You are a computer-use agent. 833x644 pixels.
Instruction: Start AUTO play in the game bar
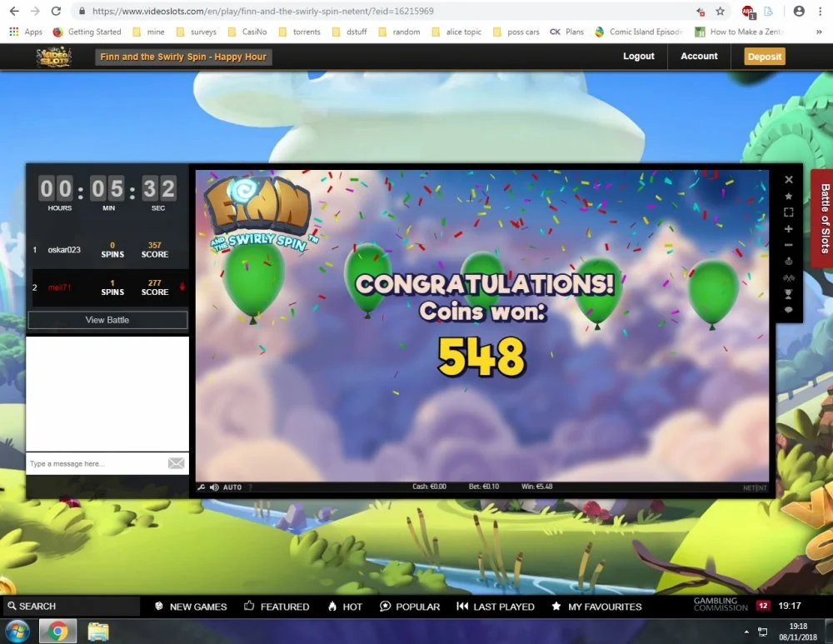[232, 487]
